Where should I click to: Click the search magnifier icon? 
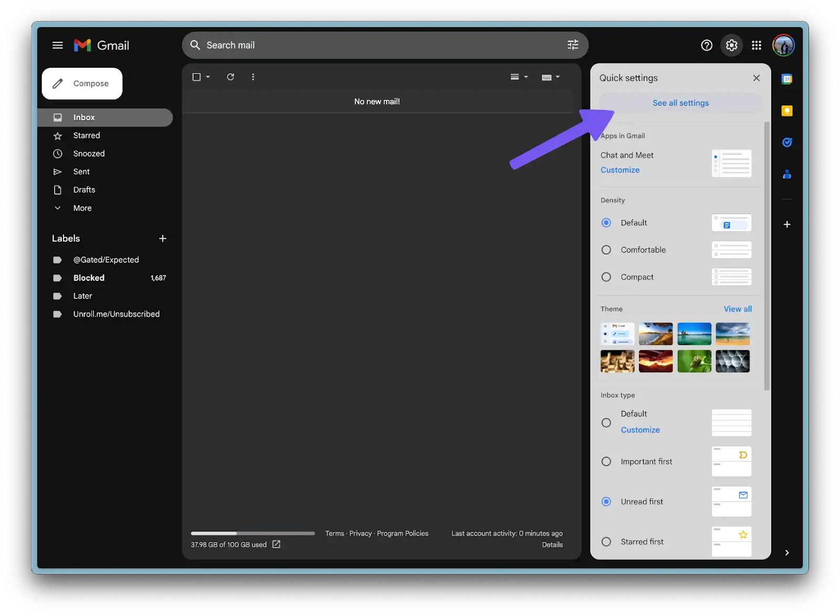point(195,45)
